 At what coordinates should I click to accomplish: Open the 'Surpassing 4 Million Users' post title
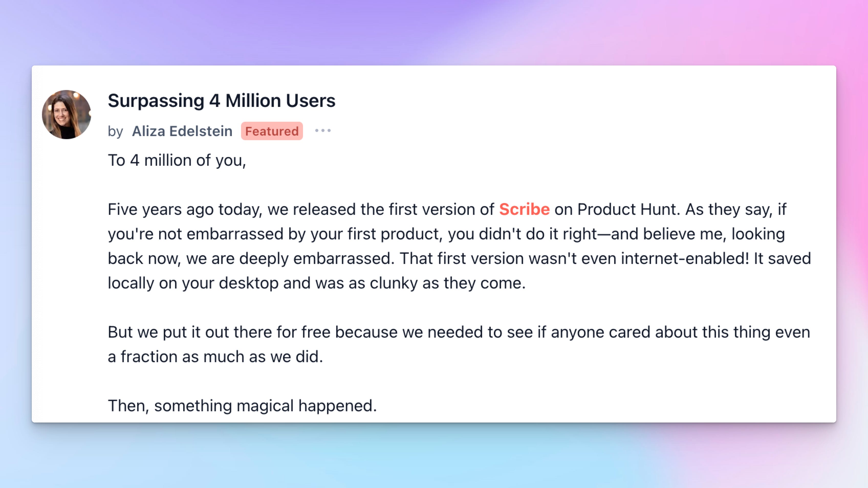tap(221, 100)
